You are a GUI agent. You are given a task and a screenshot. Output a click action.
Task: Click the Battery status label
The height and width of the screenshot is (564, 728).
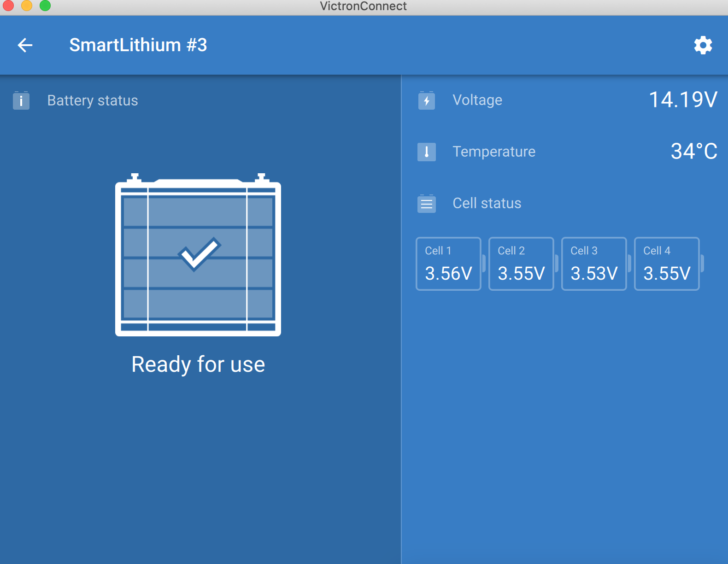tap(93, 100)
